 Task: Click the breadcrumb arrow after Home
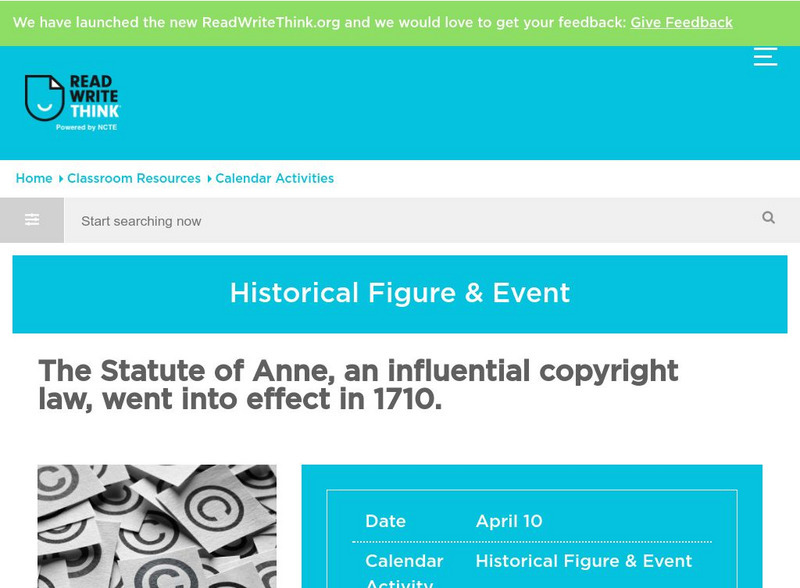click(60, 179)
